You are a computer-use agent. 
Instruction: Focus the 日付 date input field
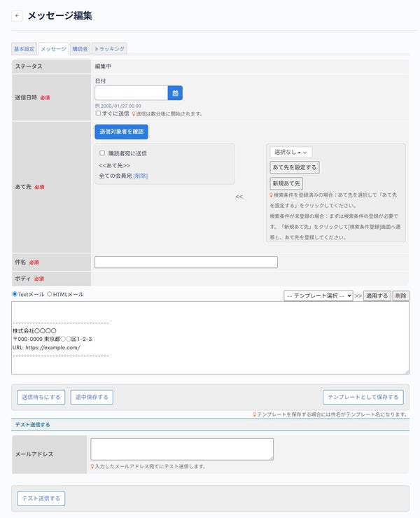point(132,93)
